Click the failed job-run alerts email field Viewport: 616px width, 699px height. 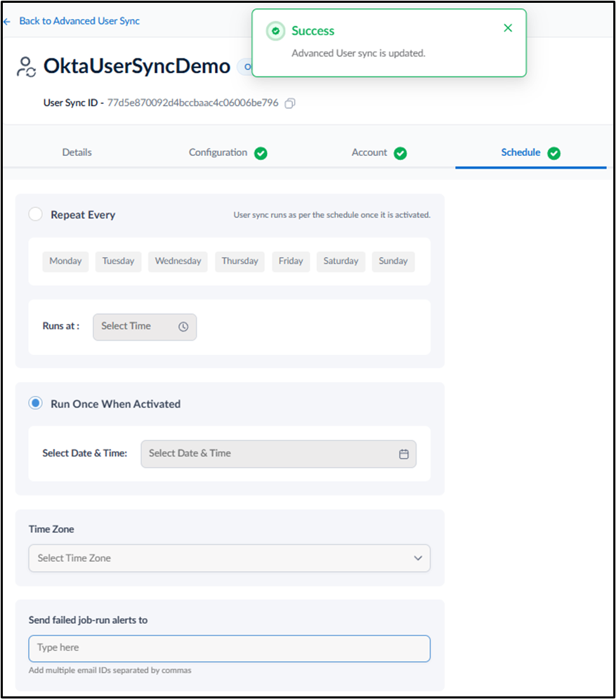(x=229, y=648)
